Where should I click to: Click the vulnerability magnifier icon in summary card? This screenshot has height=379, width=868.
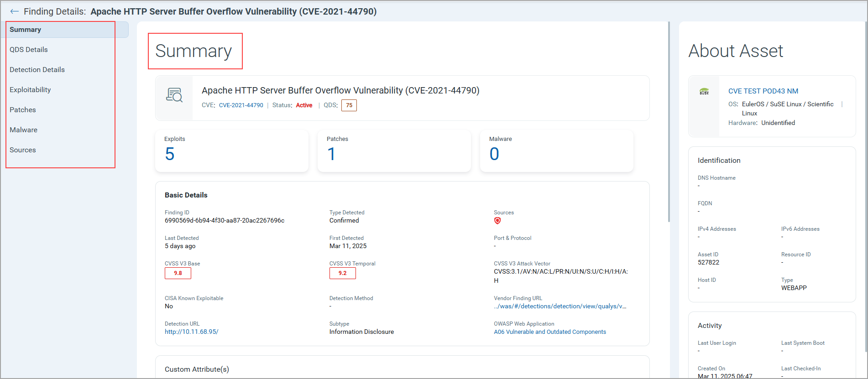click(x=174, y=95)
